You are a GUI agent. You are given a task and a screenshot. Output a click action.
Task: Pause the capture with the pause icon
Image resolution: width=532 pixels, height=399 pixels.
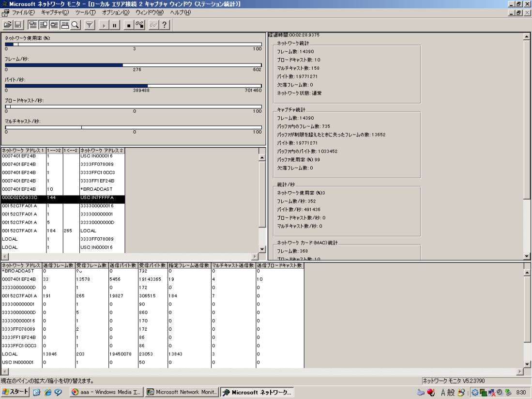[115, 25]
